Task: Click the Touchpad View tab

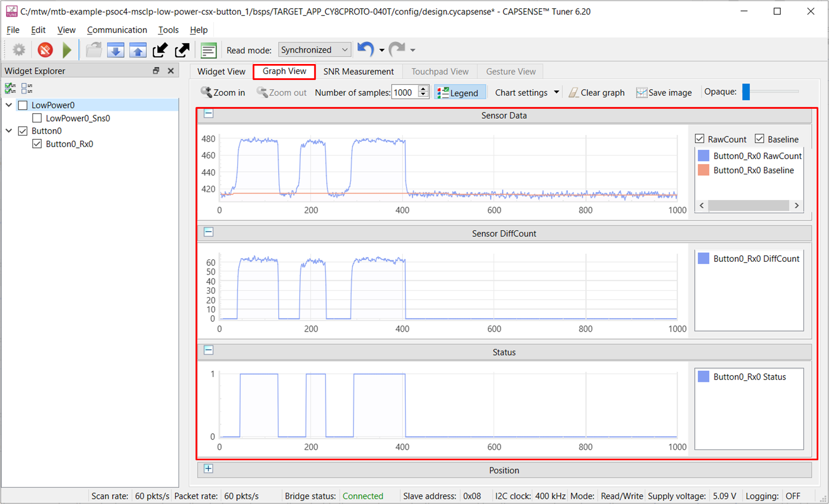Action: click(440, 71)
